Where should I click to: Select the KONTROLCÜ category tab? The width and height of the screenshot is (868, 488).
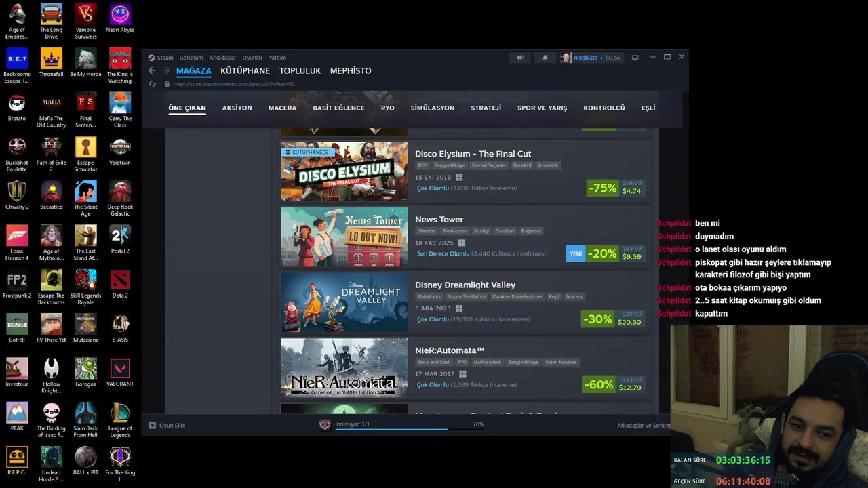604,108
